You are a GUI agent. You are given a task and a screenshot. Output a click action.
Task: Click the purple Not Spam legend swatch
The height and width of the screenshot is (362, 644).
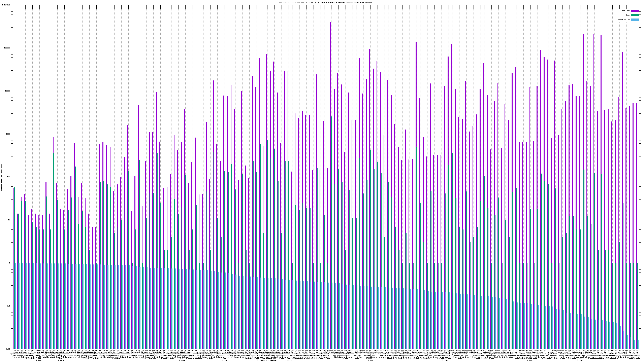[635, 11]
